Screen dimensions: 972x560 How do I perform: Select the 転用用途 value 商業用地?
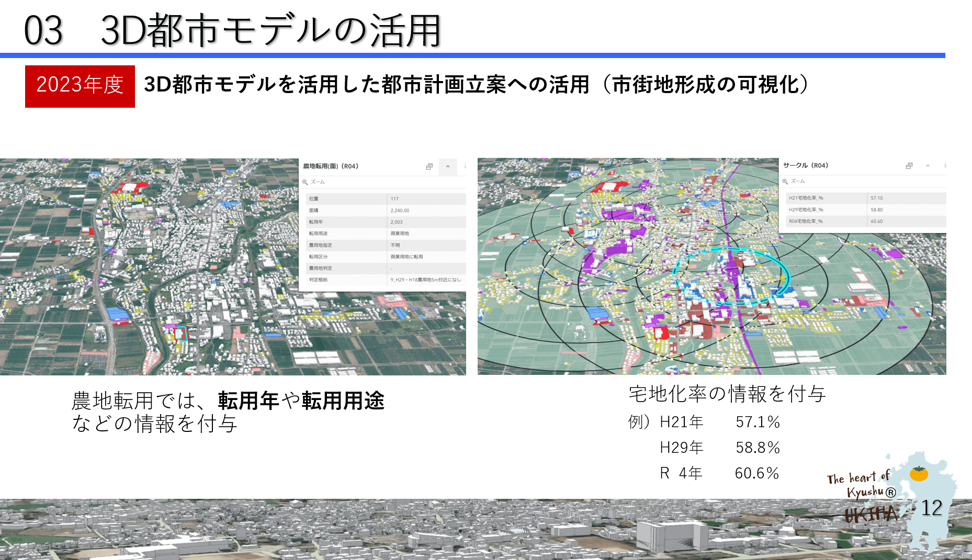coord(400,233)
